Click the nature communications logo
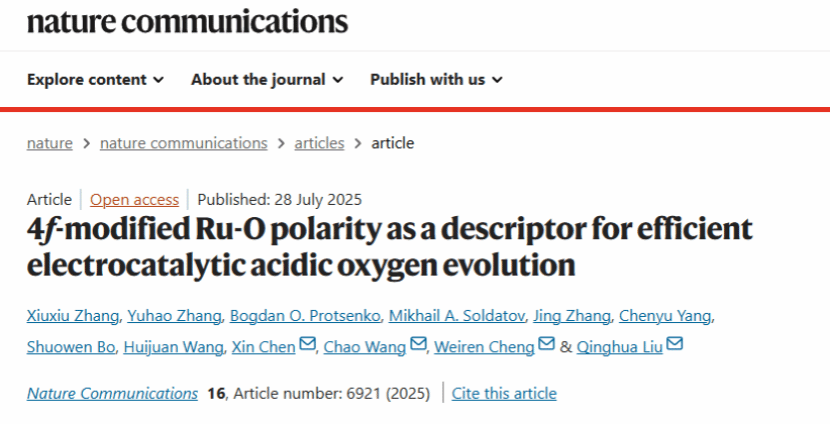This screenshot has width=830, height=424. (x=187, y=22)
